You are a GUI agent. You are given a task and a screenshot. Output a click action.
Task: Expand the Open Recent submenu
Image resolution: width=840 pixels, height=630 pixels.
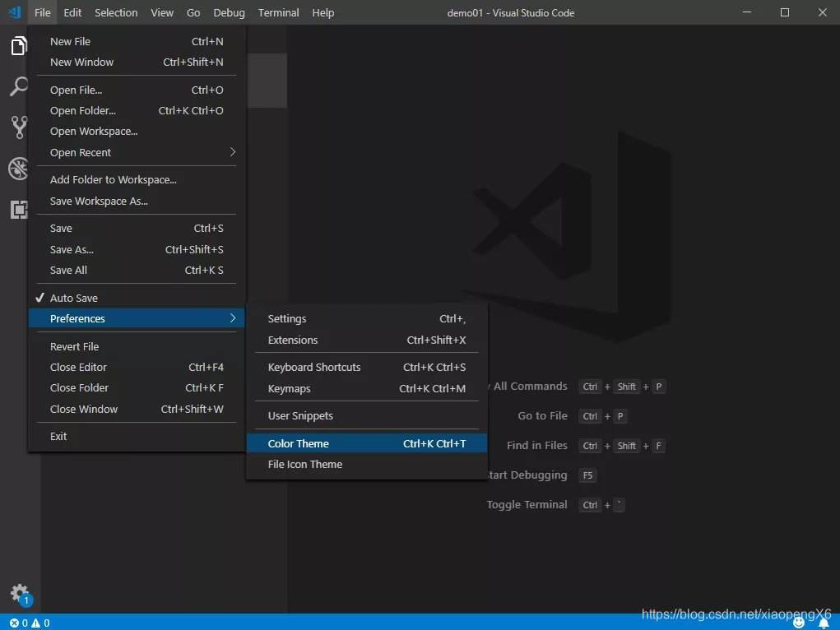137,153
